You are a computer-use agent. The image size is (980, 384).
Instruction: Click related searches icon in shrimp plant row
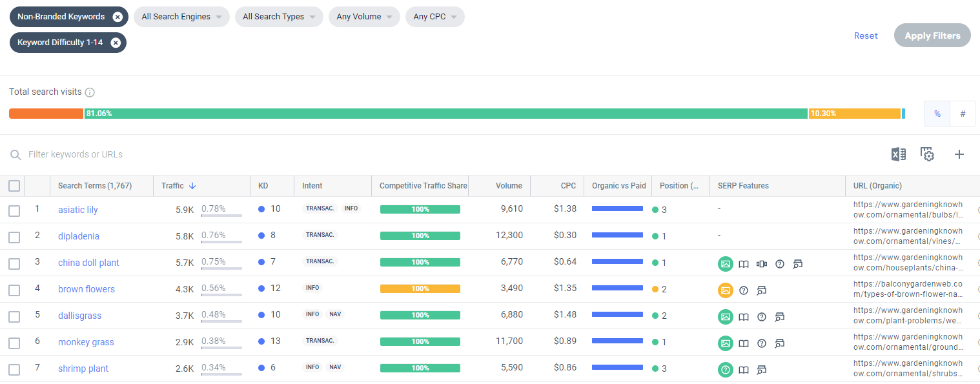(x=762, y=370)
